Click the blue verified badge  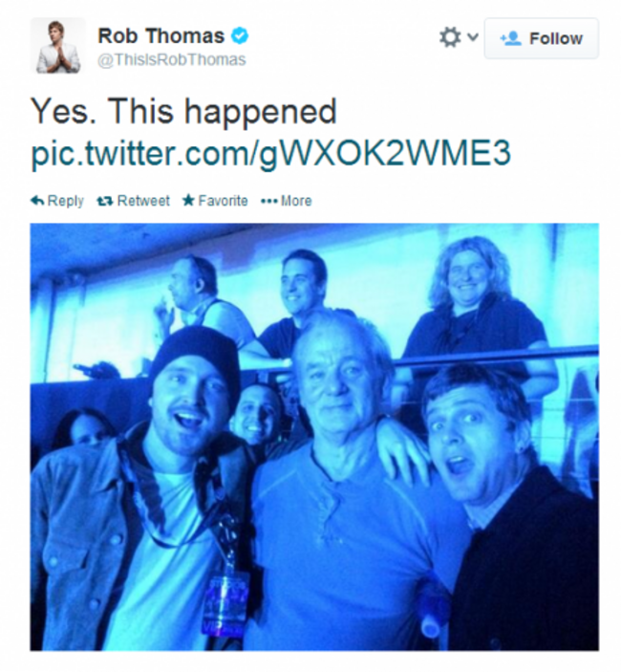[x=240, y=36]
